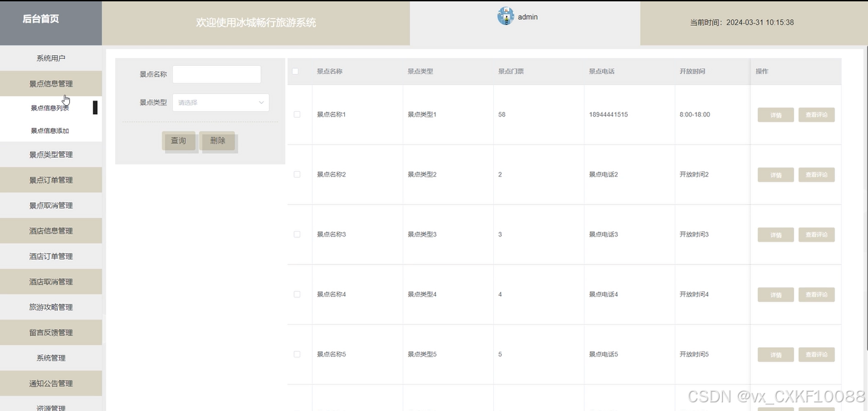Check the 景点名称4 row checkbox

point(297,294)
